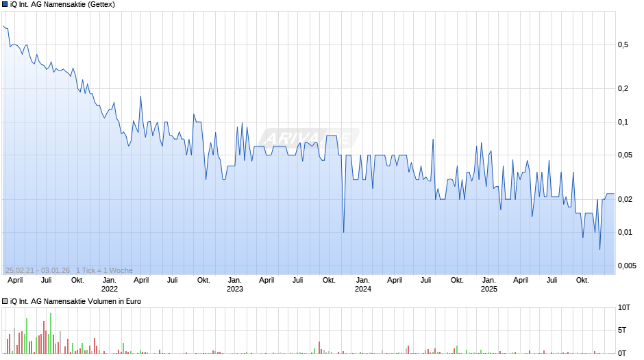This screenshot has height=360, width=644.
Task: Click the 0,05 price axis label
Action: pyautogui.click(x=625, y=155)
